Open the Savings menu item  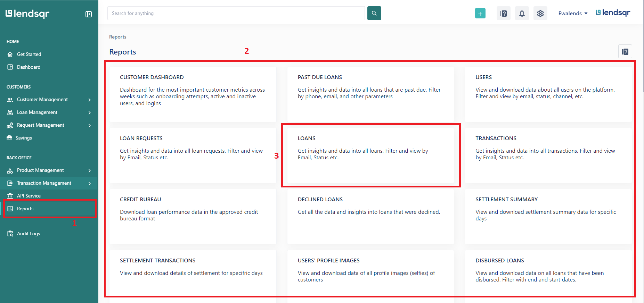coord(23,138)
